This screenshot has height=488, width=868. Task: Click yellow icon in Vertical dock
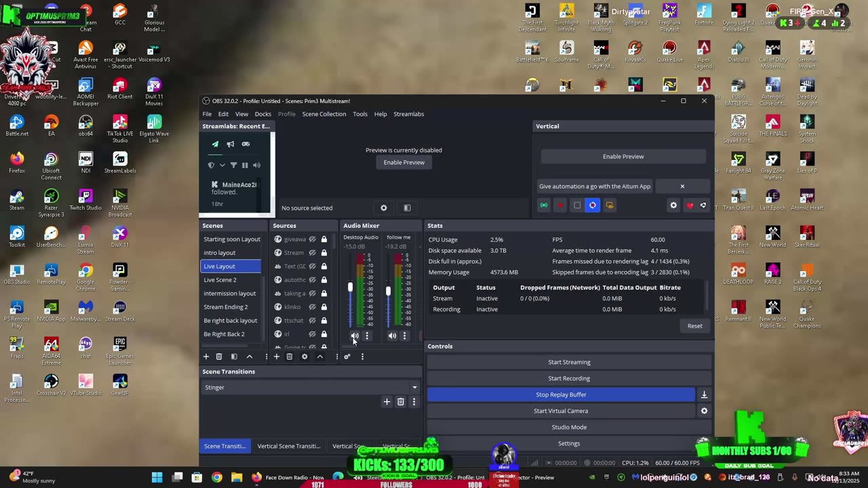pos(610,205)
